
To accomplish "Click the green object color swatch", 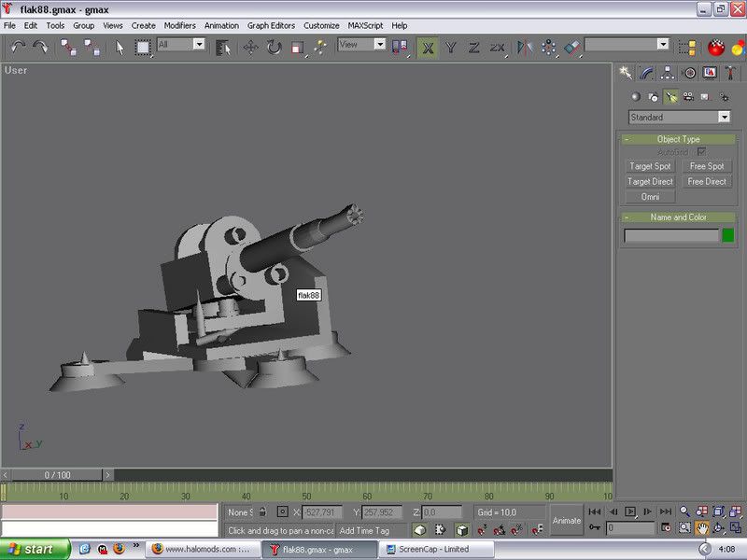I will 728,235.
